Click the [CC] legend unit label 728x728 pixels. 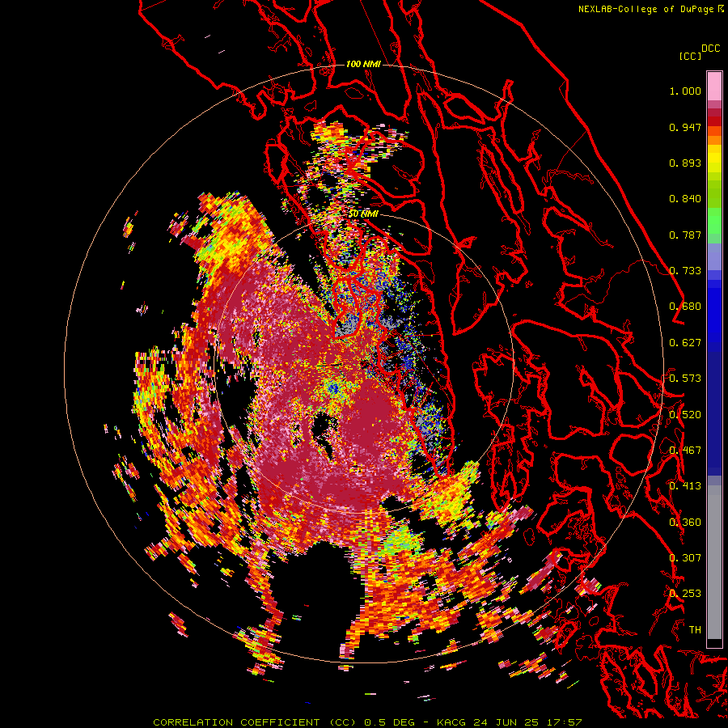pos(690,56)
